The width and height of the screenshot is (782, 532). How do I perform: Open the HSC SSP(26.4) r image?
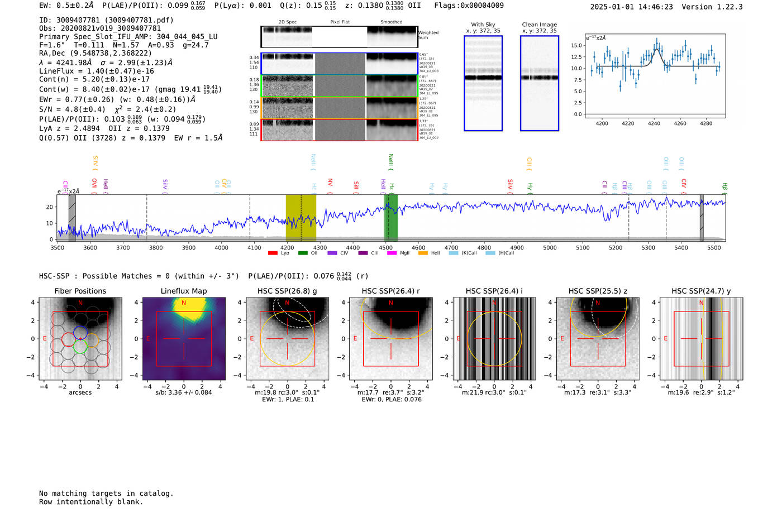coord(391,338)
